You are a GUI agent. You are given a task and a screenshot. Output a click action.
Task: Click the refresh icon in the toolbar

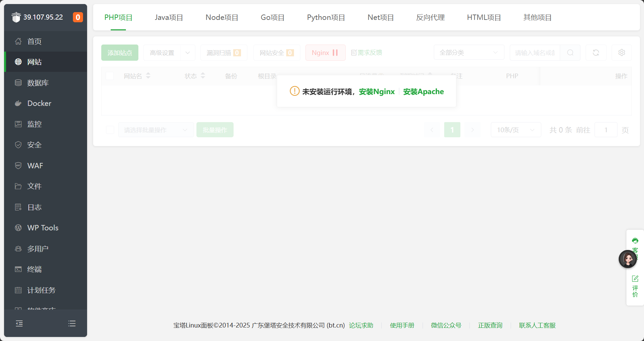596,53
